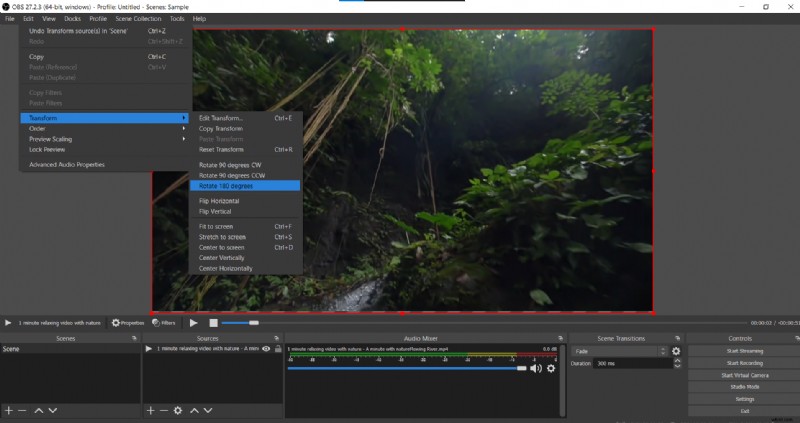Add a new source with the plus icon
This screenshot has width=800, height=423.
(x=150, y=410)
